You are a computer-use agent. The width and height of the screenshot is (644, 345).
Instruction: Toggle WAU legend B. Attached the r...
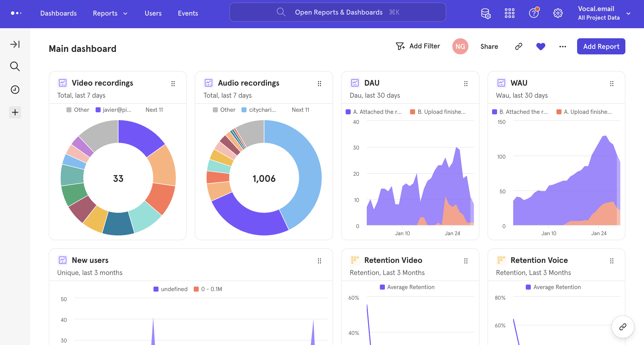click(x=520, y=112)
